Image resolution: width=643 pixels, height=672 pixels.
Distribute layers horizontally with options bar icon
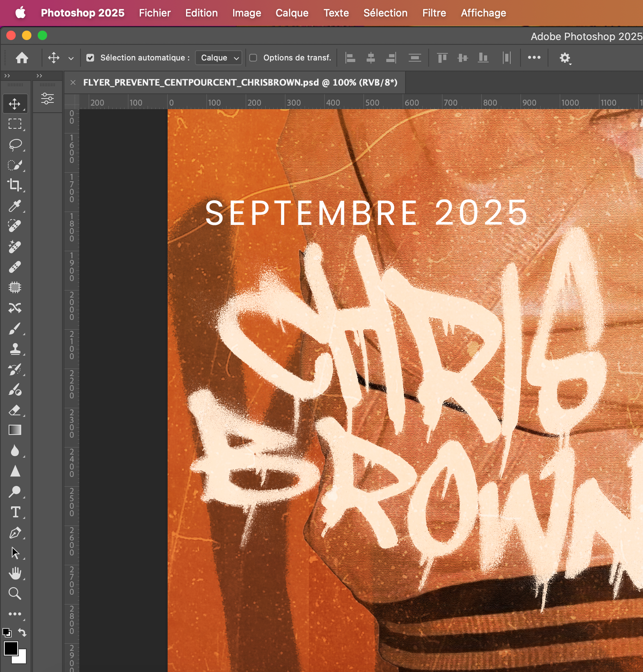pyautogui.click(x=507, y=58)
